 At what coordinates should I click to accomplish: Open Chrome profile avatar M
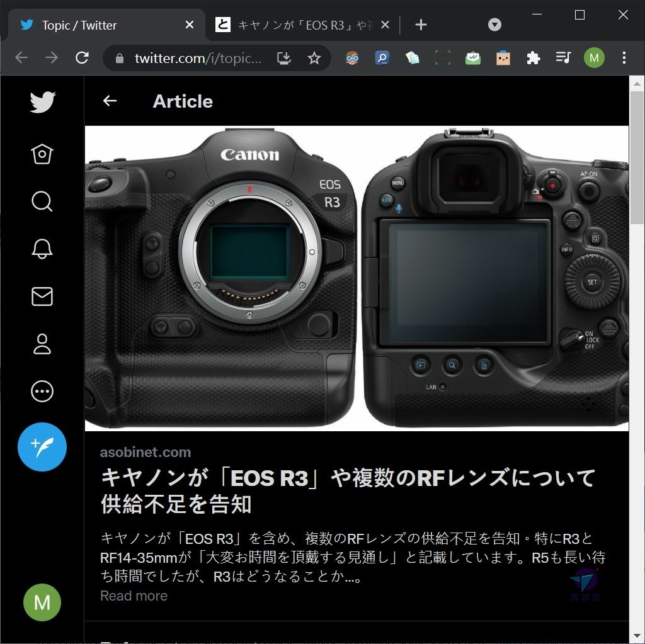coord(594,58)
